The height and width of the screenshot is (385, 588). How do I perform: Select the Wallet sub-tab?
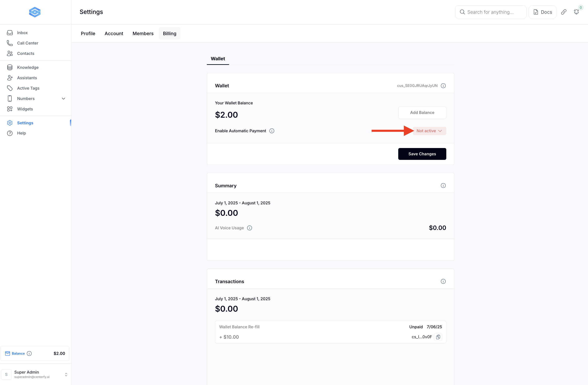tap(218, 59)
